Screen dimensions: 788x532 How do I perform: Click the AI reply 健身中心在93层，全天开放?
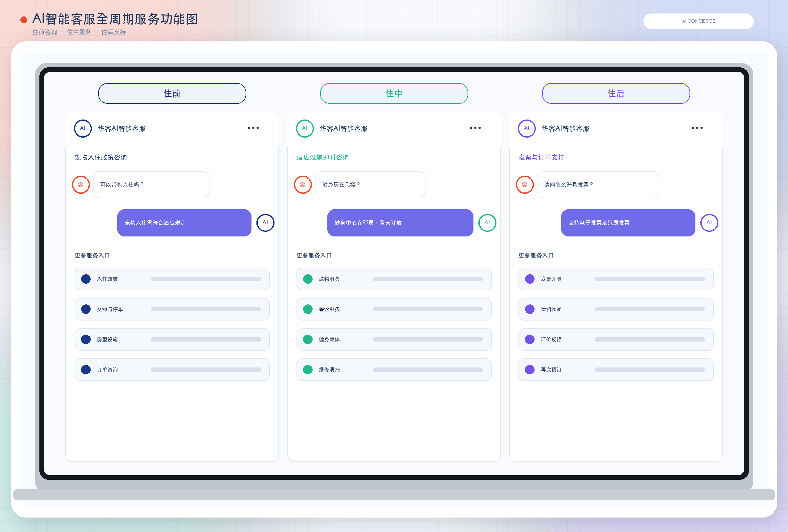(400, 223)
